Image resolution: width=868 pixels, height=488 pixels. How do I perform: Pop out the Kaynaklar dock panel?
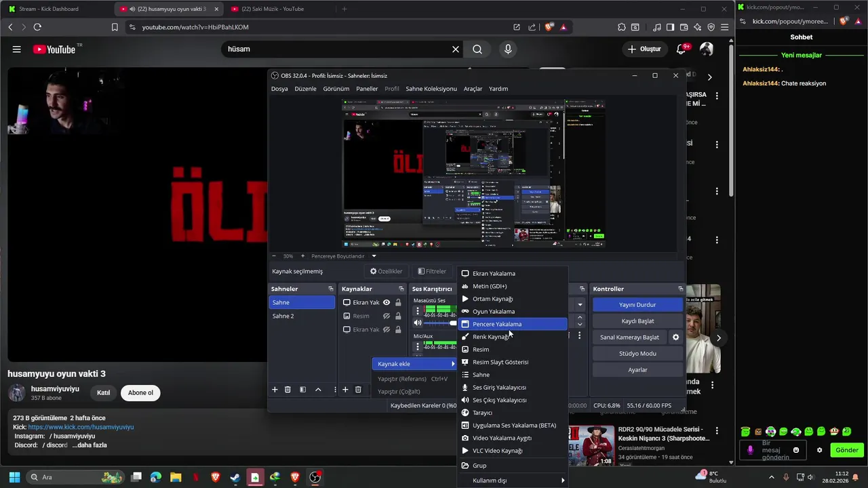[401, 289]
